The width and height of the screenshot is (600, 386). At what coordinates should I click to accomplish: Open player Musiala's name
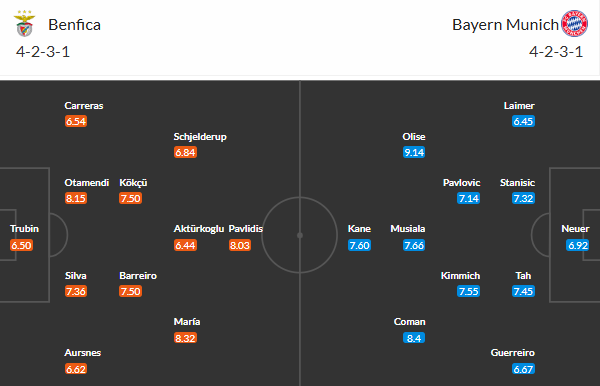(408, 229)
